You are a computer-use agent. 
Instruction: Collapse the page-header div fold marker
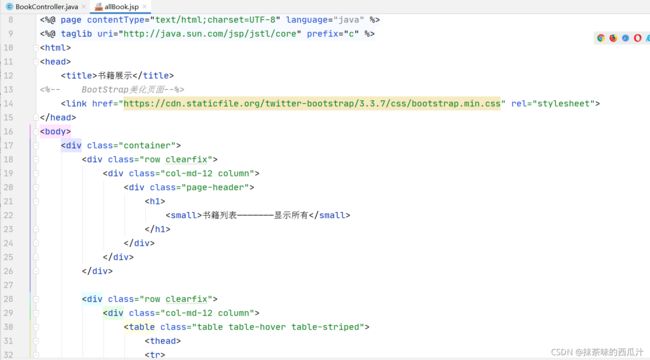tap(36, 187)
